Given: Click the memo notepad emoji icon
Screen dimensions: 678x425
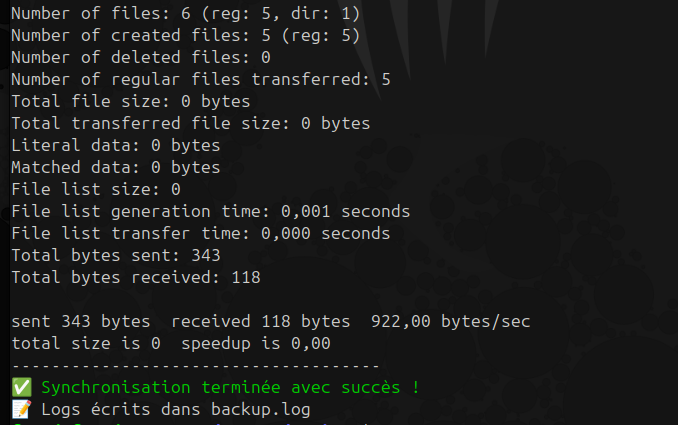Looking at the screenshot, I should pos(21,409).
